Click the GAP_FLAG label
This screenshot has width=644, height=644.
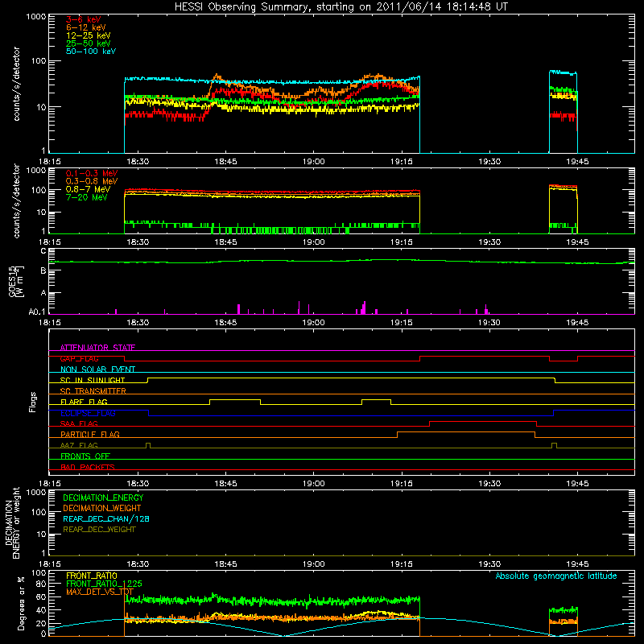79,358
